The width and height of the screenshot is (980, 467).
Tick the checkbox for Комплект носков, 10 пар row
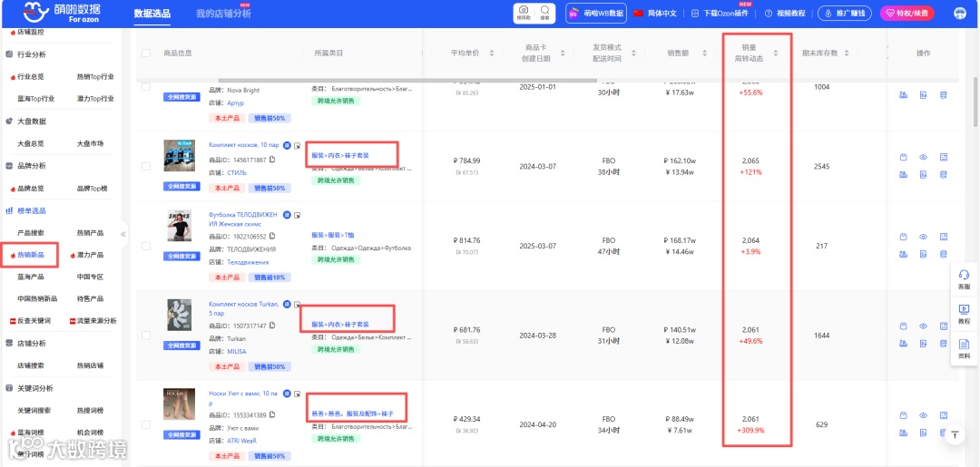(146, 166)
